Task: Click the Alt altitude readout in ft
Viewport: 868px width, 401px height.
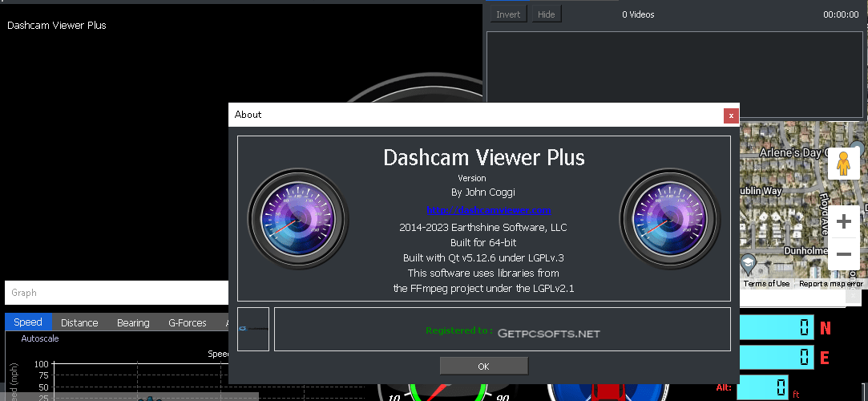Action: pos(762,387)
